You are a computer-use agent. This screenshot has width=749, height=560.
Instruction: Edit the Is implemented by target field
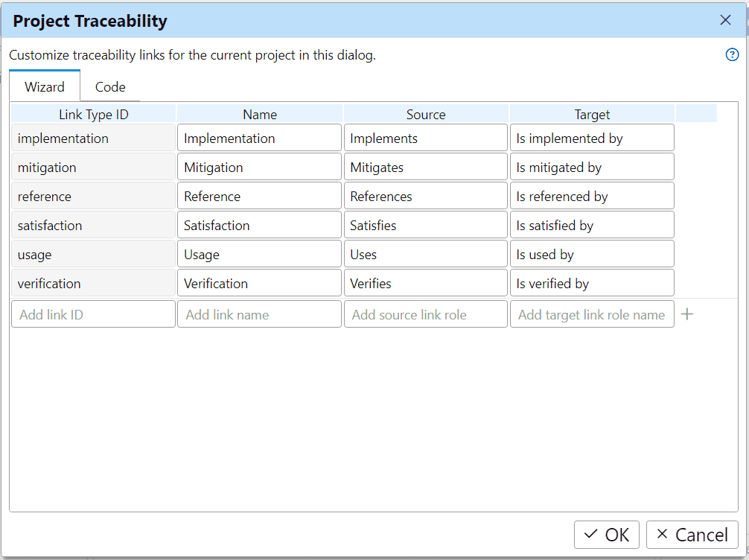click(592, 138)
